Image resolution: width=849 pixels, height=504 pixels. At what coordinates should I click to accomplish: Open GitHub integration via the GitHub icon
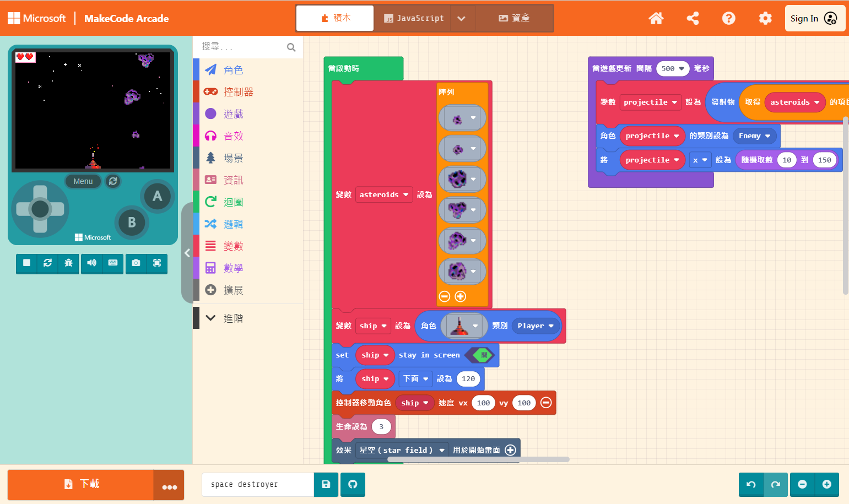point(353,484)
